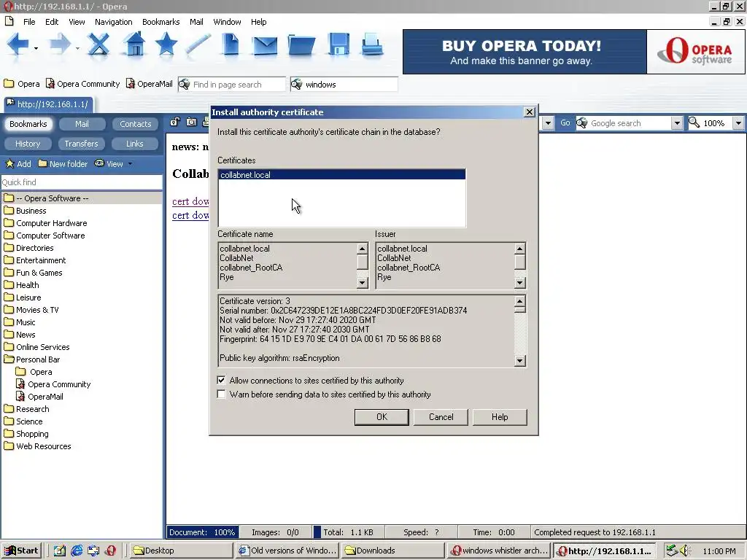Click the Forward arrow toolbar icon
747x560 pixels.
[x=60, y=44]
